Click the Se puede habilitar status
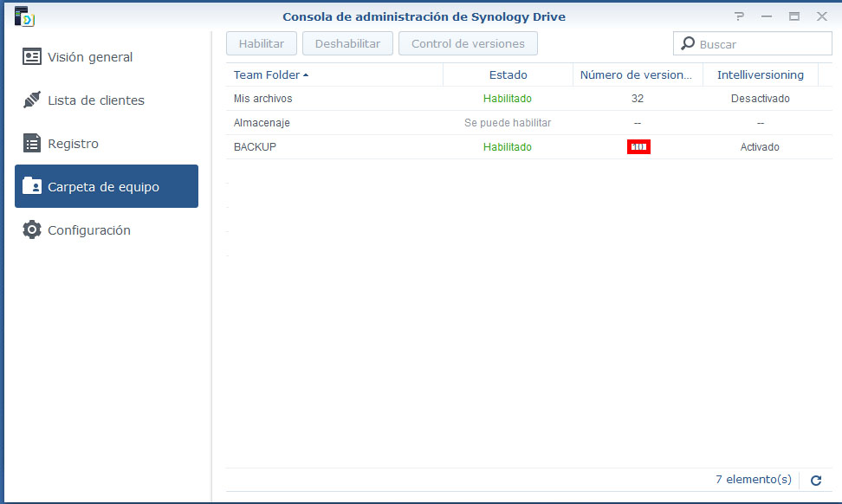 508,122
